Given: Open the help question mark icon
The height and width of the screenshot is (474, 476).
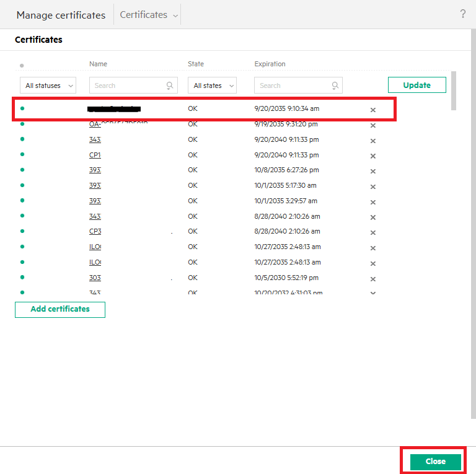Looking at the screenshot, I should (x=462, y=14).
